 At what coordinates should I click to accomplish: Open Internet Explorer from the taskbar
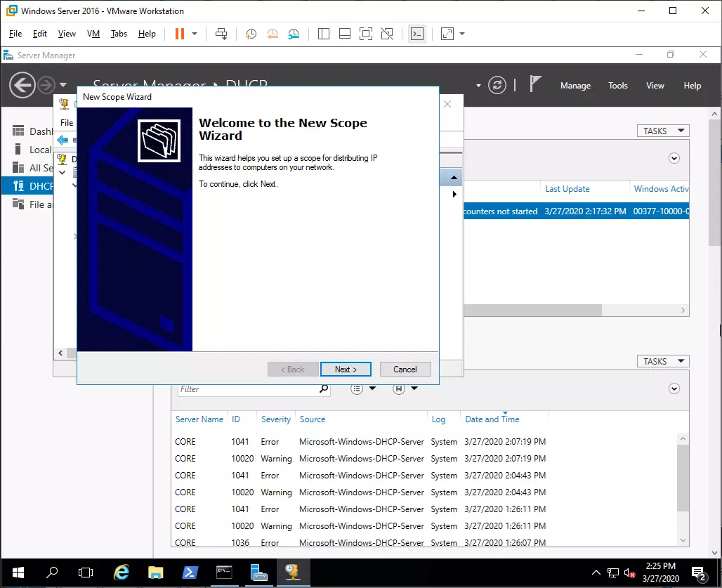pos(122,572)
